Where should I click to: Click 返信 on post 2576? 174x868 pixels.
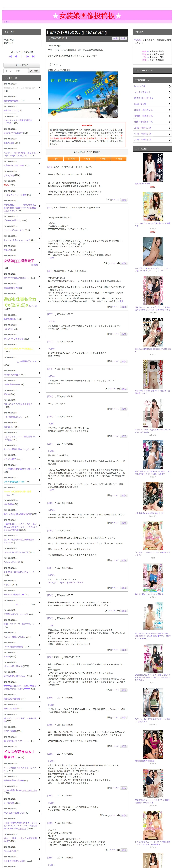(124, 200)
